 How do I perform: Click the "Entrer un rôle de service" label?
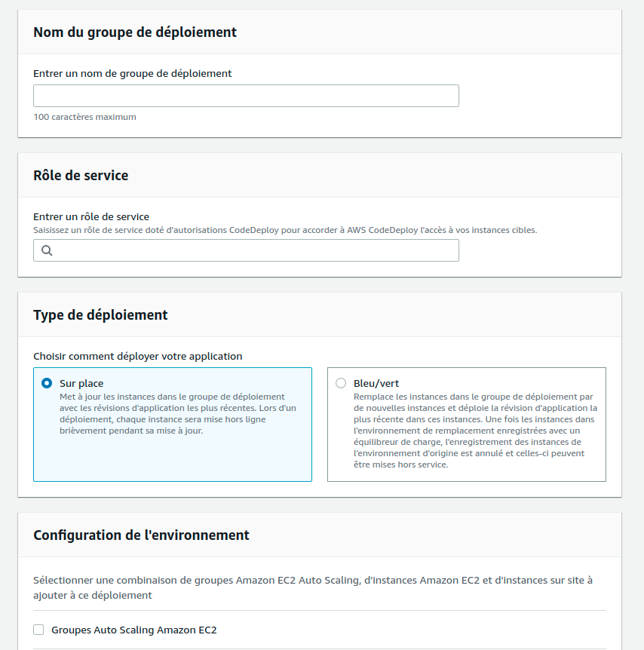(91, 217)
